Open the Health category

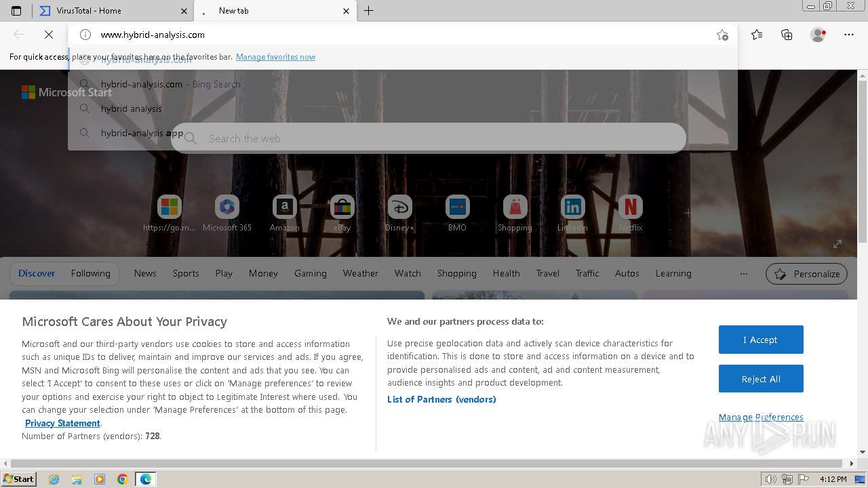[x=507, y=273]
